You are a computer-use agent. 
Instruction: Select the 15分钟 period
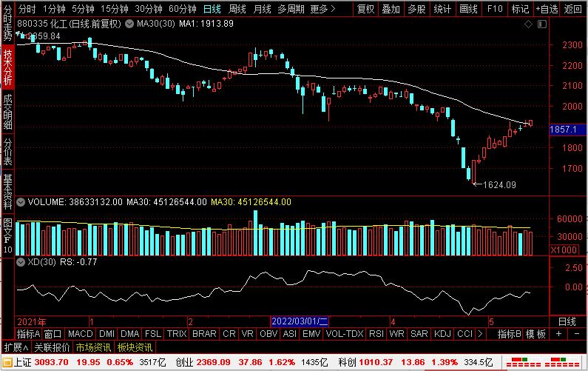coord(115,9)
